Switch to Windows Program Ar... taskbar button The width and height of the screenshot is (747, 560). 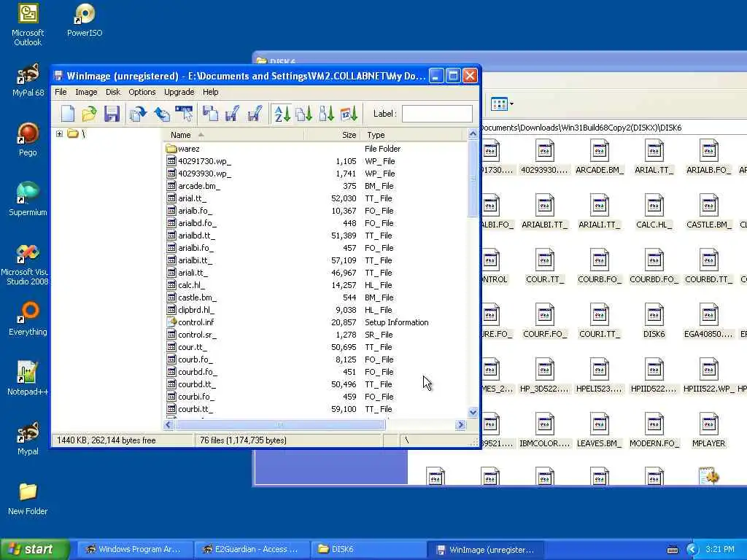coord(135,549)
